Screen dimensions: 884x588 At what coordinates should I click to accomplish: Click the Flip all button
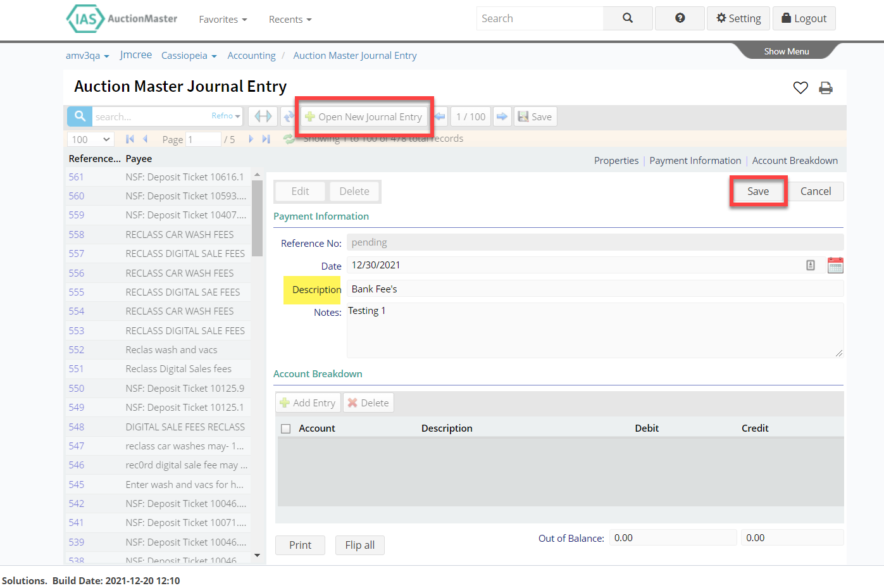tap(360, 545)
